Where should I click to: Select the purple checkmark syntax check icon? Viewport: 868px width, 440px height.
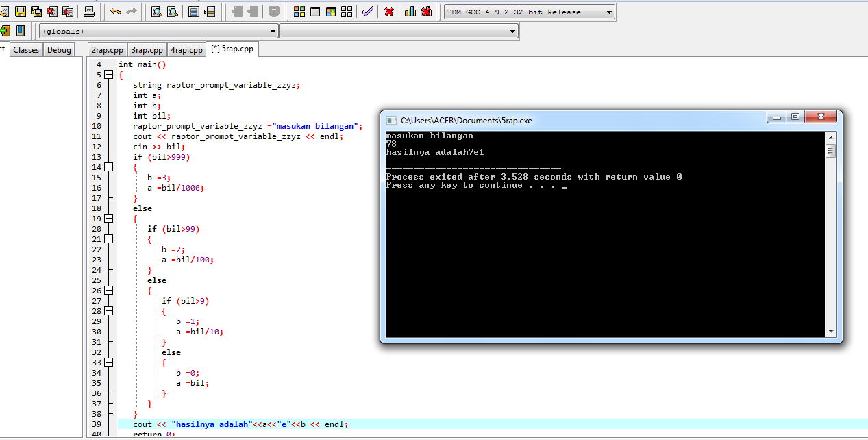(x=367, y=12)
